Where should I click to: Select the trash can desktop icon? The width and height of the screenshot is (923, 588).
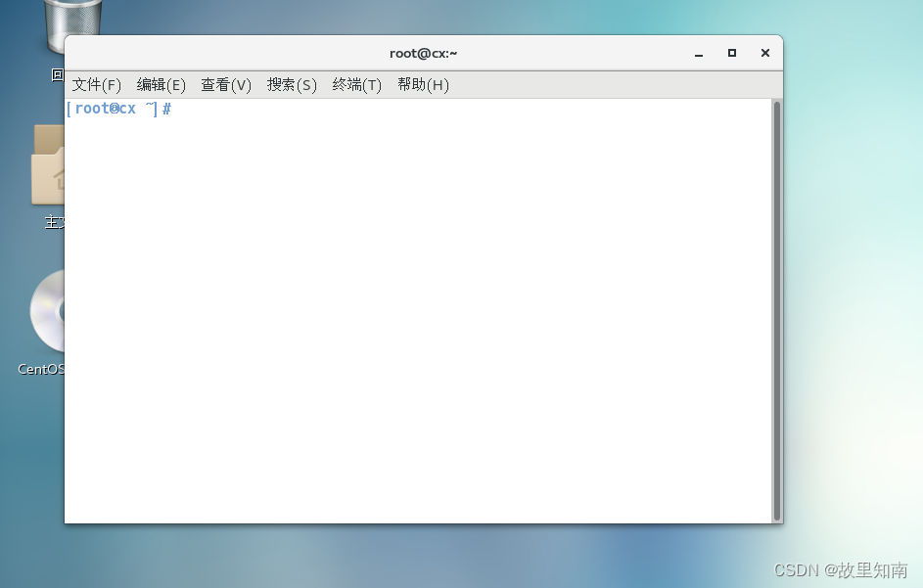(x=71, y=25)
